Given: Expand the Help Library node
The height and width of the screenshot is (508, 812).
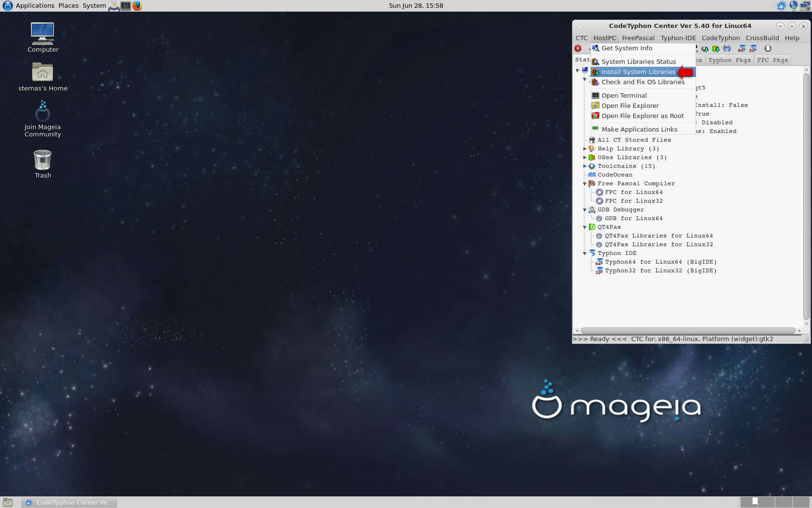Looking at the screenshot, I should tap(585, 149).
